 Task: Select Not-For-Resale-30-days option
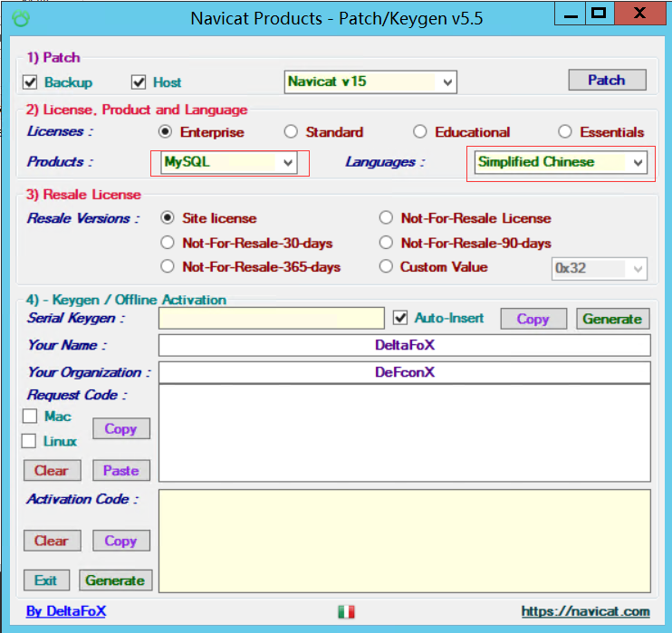pos(168,243)
